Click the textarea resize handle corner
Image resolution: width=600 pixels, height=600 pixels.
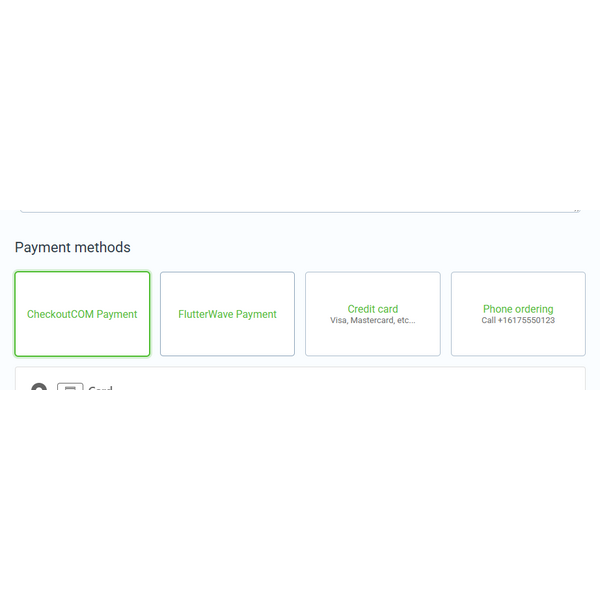[x=576, y=209]
